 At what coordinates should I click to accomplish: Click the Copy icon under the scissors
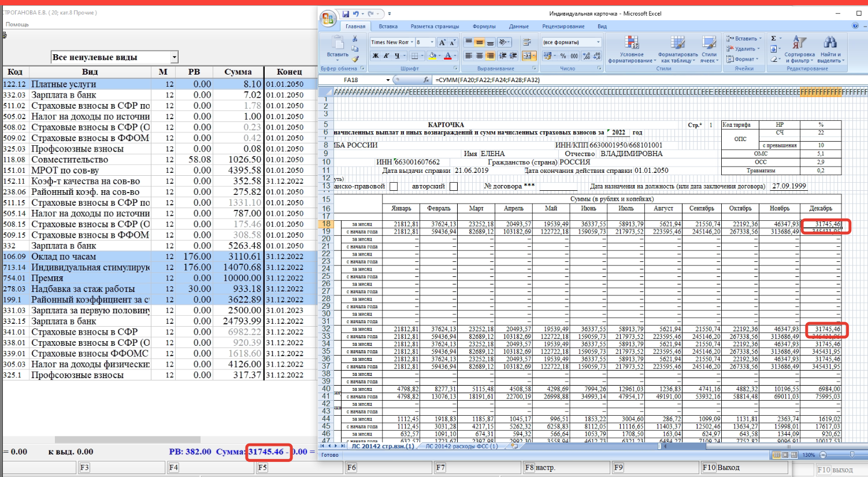(x=355, y=49)
